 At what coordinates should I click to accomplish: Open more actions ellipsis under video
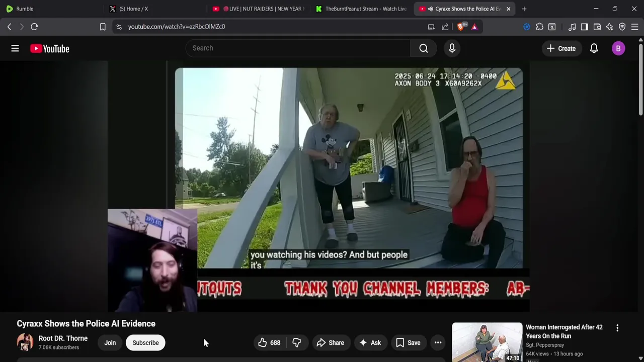tap(438, 343)
